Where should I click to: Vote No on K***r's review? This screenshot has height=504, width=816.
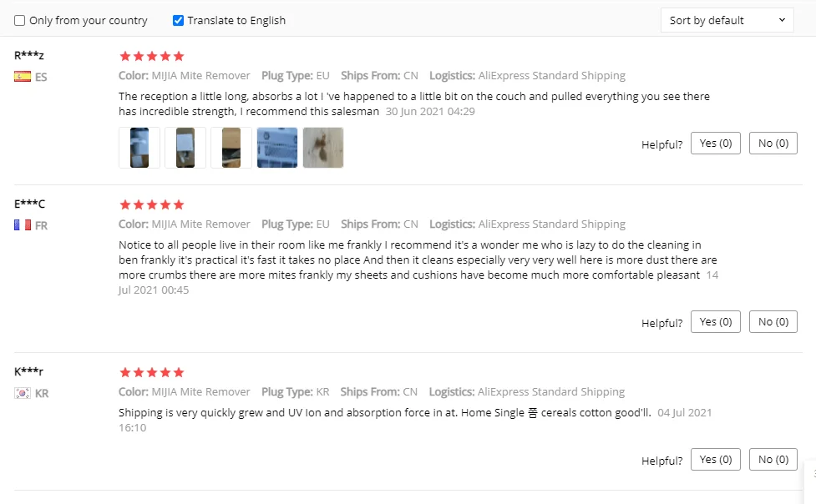(773, 460)
